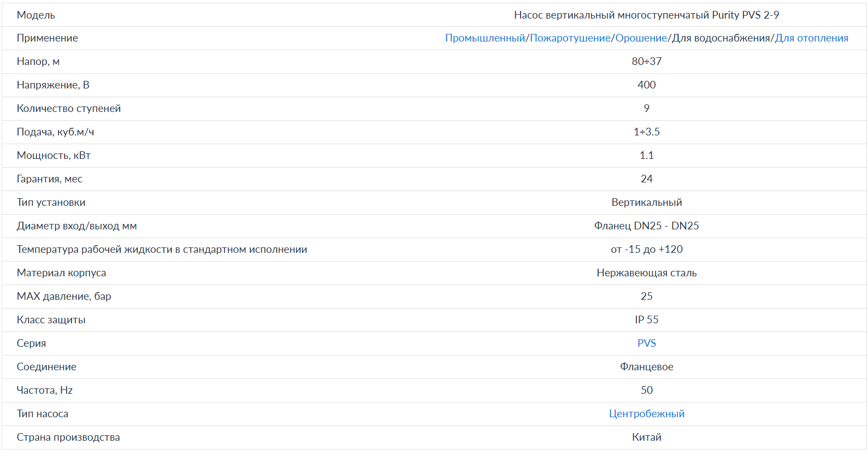Click the Фланцевое connection value
868x450 pixels.
click(x=647, y=367)
